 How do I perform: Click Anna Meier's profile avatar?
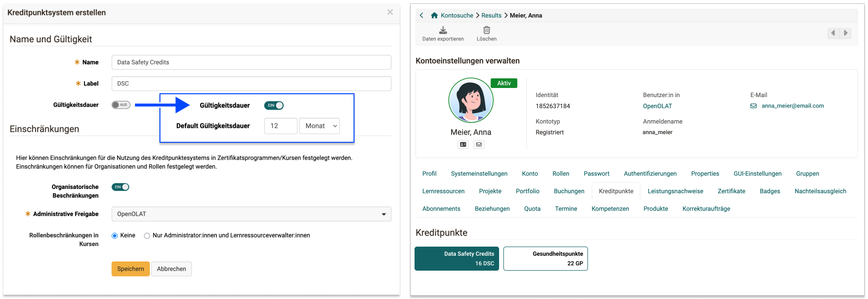pyautogui.click(x=471, y=100)
